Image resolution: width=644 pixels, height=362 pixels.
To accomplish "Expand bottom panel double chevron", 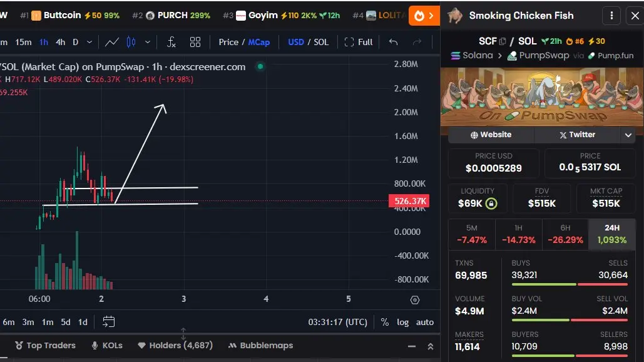I will [x=431, y=346].
